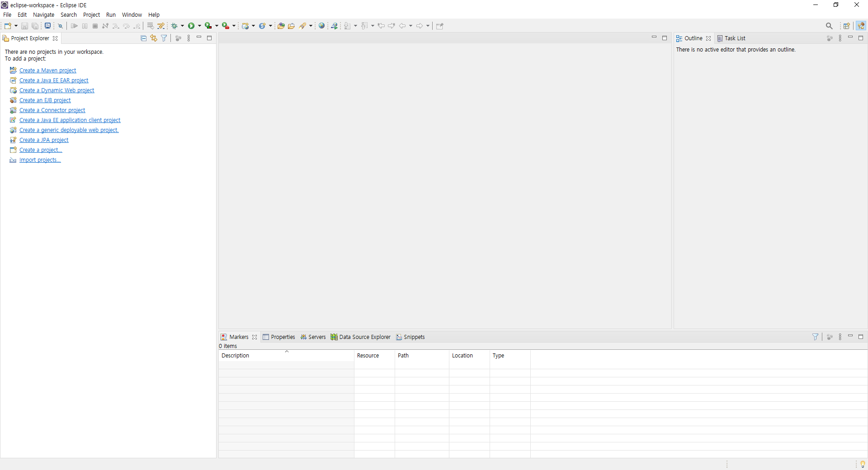Click the Access Commands magnifier icon
Screen dimensions: 868x470
829,26
